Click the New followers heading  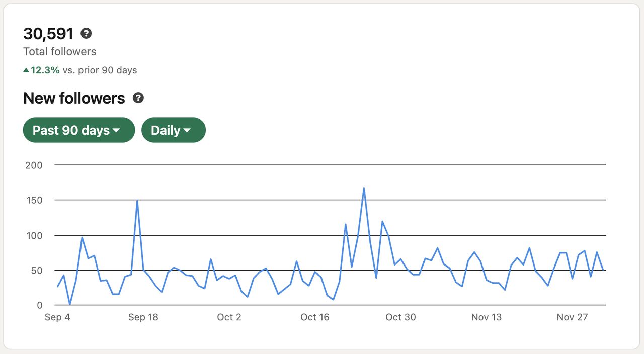[x=74, y=98]
